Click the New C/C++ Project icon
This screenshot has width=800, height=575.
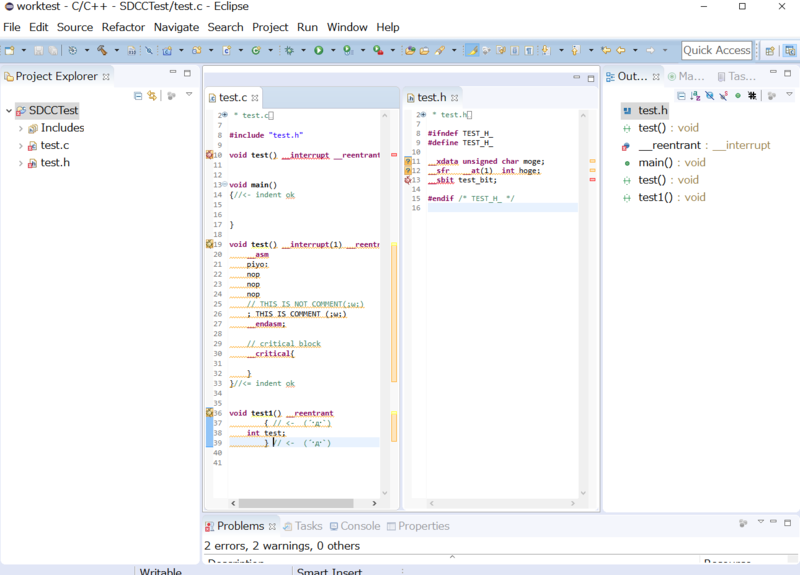pos(167,50)
